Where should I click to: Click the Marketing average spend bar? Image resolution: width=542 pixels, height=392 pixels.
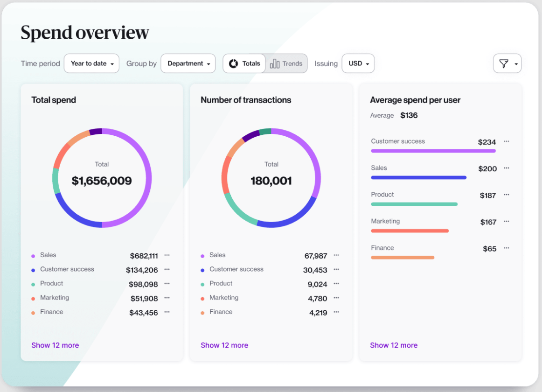click(x=410, y=230)
